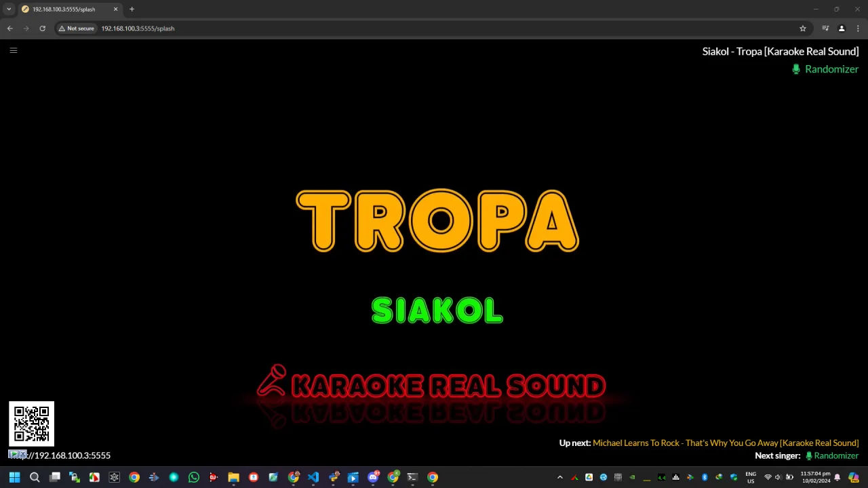Viewport: 868px width, 488px height.
Task: Open Windows taskbar search
Action: 35,477
